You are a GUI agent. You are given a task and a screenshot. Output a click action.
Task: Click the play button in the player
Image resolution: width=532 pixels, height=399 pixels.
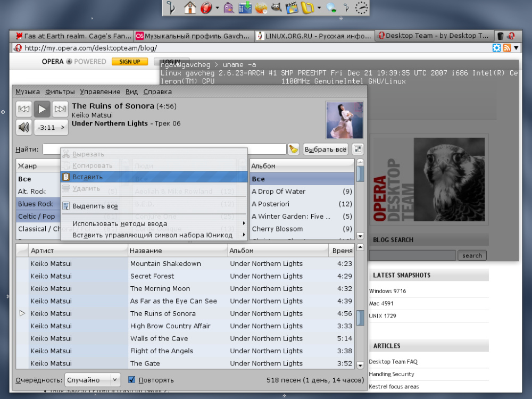pos(41,109)
